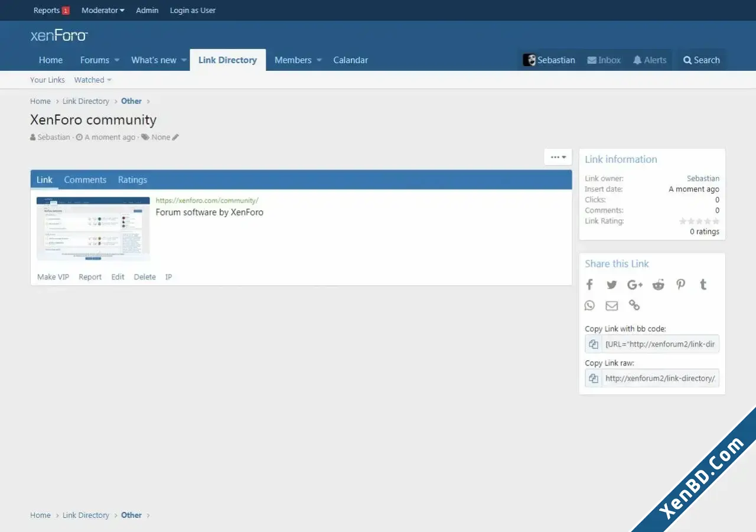Click the "0 ratings" text
This screenshot has width=756, height=532.
click(705, 232)
